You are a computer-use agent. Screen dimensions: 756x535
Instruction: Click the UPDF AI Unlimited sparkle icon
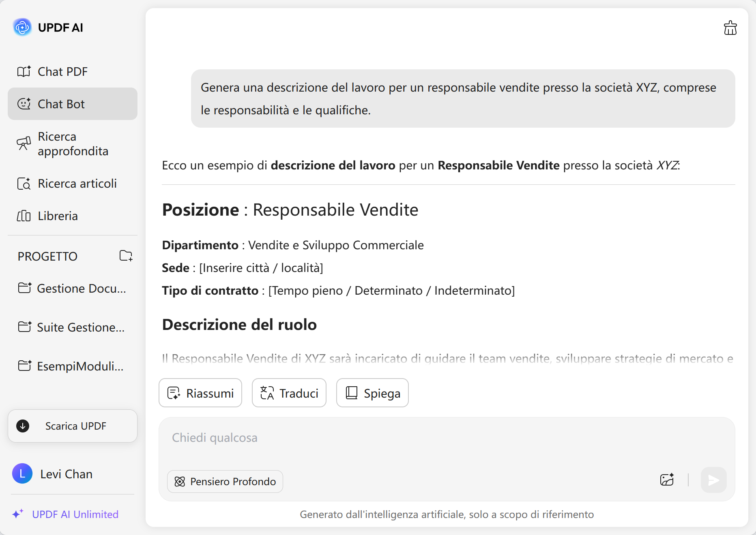click(18, 514)
